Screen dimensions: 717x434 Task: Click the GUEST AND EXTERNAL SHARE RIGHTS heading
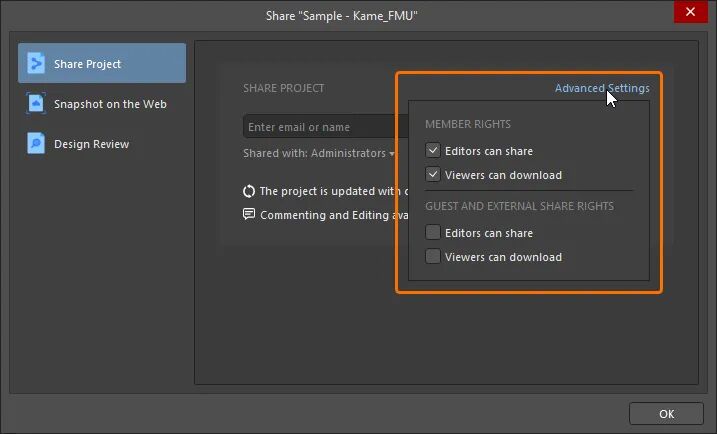click(x=519, y=206)
